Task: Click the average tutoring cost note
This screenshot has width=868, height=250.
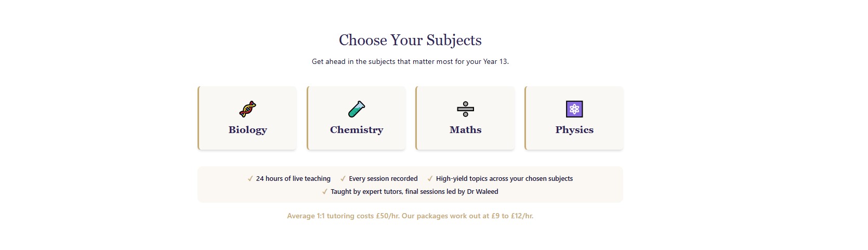Action: point(410,216)
